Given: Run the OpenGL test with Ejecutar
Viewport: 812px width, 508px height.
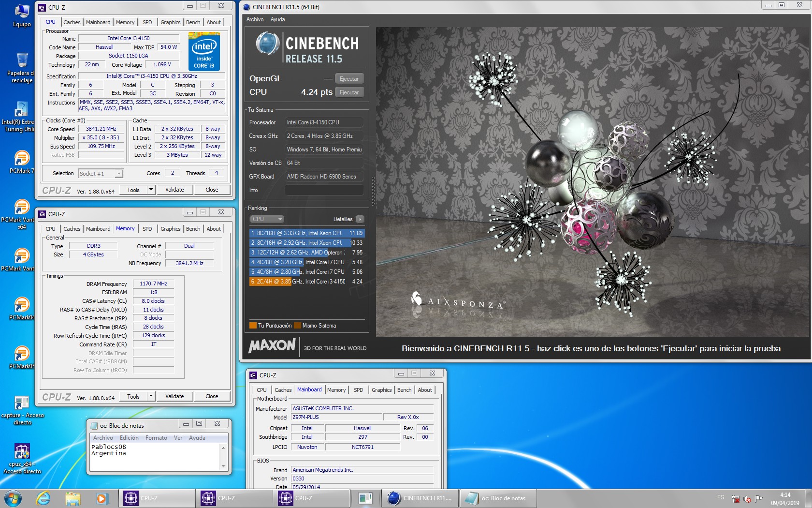Looking at the screenshot, I should [x=349, y=79].
